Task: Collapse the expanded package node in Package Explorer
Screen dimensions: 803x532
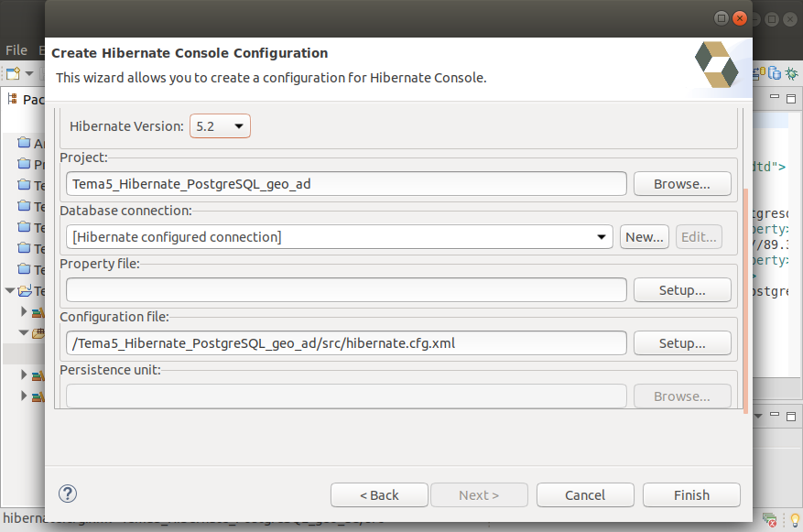Action: [x=24, y=332]
